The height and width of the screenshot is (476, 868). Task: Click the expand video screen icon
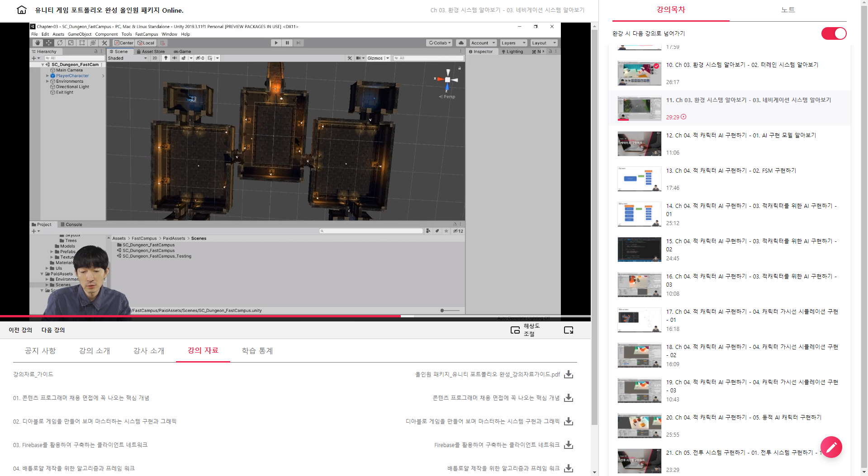[569, 330]
